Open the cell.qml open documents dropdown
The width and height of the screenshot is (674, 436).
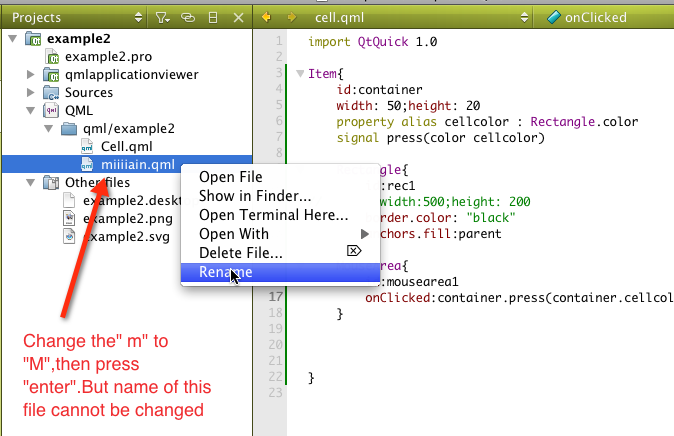click(x=420, y=18)
